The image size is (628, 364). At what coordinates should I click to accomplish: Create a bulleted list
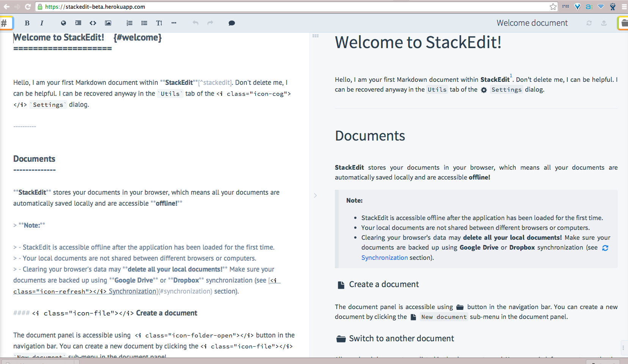pos(144,23)
